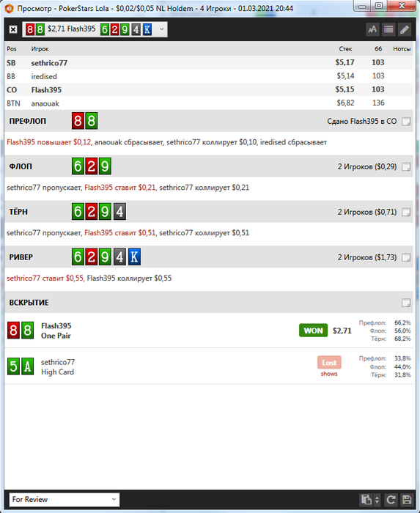The width and height of the screenshot is (420, 513).
Task: Tick the Preflop street checkbox
Action: [x=406, y=122]
